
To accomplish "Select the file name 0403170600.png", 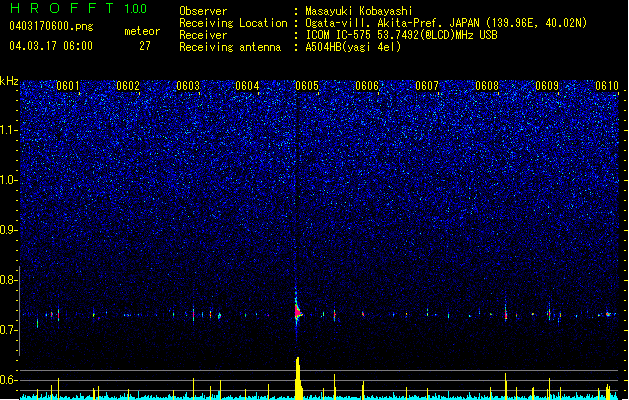I will point(51,26).
